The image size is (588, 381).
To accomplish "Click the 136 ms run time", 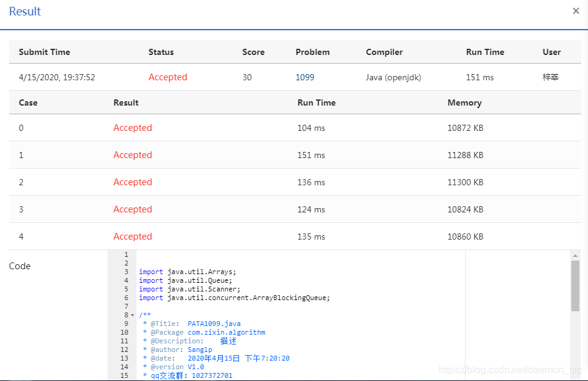I will [x=311, y=182].
